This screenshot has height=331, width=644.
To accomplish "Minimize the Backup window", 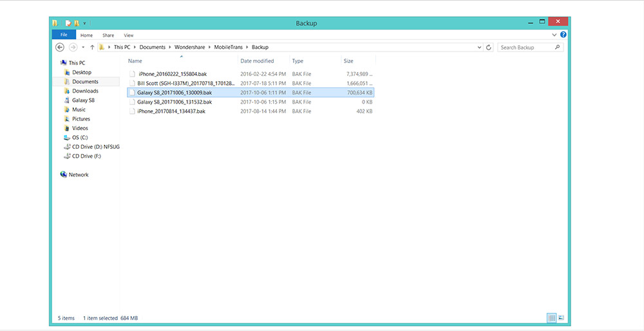I will (x=531, y=22).
